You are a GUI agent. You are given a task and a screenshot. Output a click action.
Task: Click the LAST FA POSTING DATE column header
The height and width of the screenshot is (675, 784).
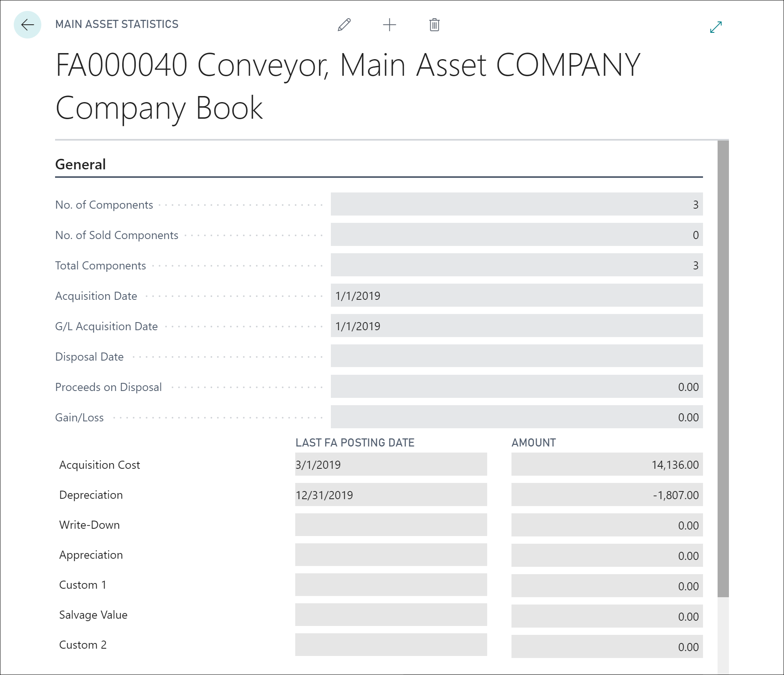coord(355,442)
